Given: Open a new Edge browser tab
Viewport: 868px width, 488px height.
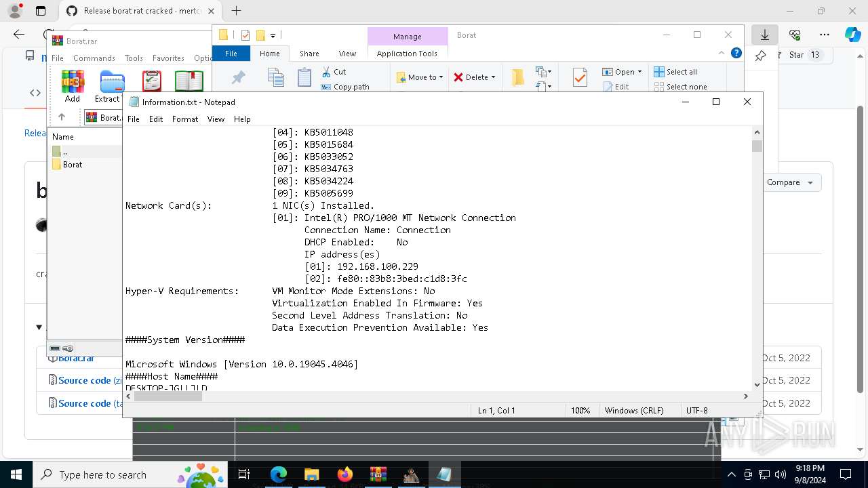Looking at the screenshot, I should [236, 11].
